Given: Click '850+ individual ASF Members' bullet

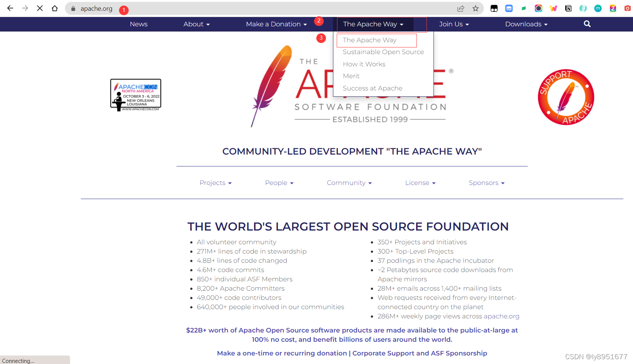Looking at the screenshot, I should click(x=245, y=279).
